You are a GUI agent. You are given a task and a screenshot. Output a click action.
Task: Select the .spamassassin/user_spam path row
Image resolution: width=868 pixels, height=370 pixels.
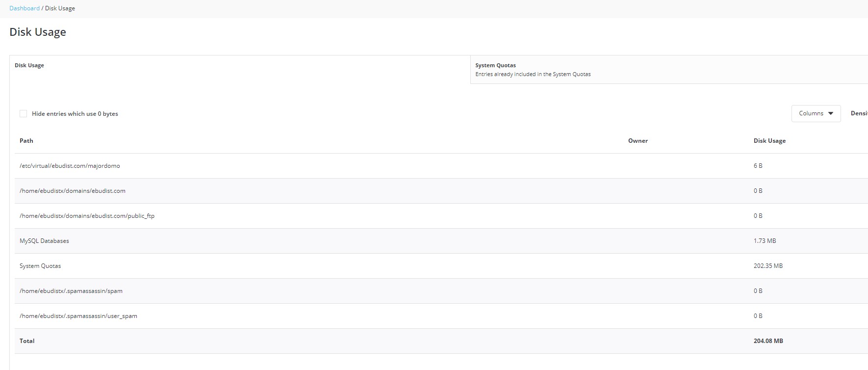[78, 316]
